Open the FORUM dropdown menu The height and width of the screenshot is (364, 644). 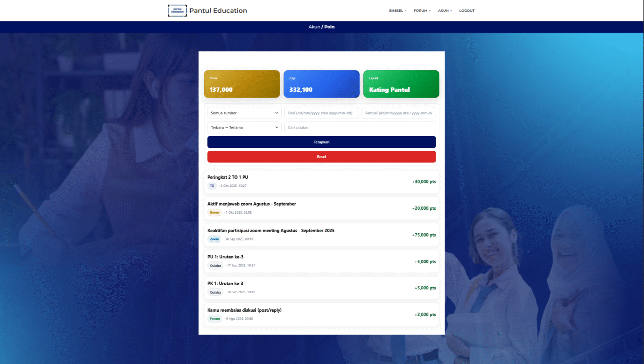click(x=422, y=11)
